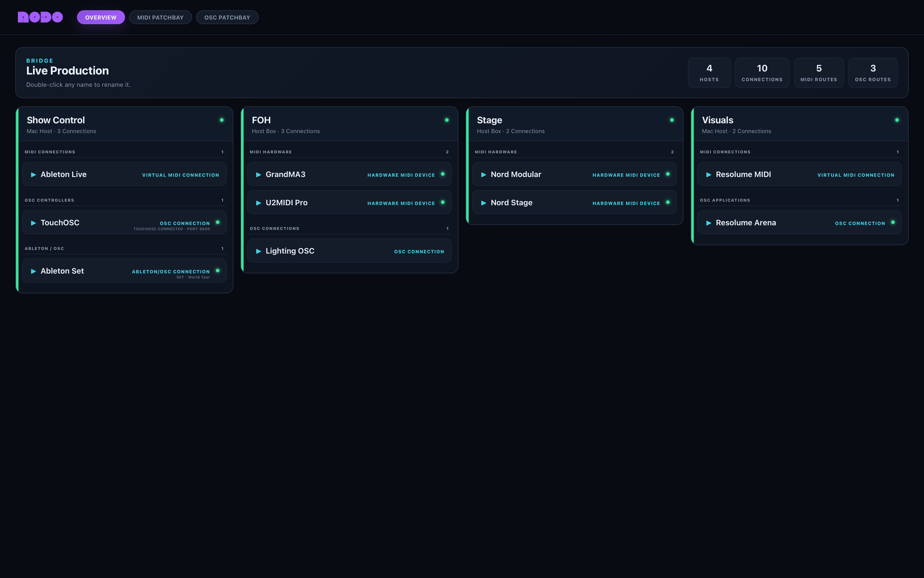
Task: Click the Stage host title
Action: [x=489, y=120]
